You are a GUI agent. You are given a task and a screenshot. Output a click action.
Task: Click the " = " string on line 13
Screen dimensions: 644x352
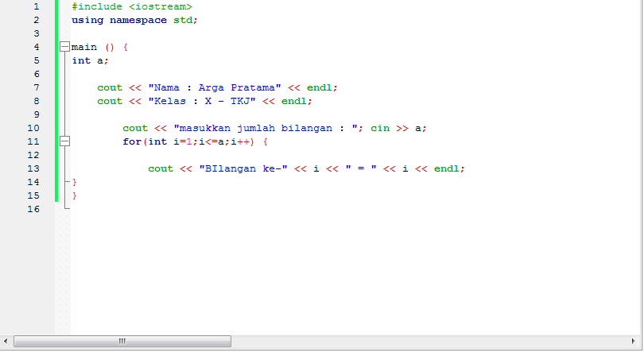361,168
